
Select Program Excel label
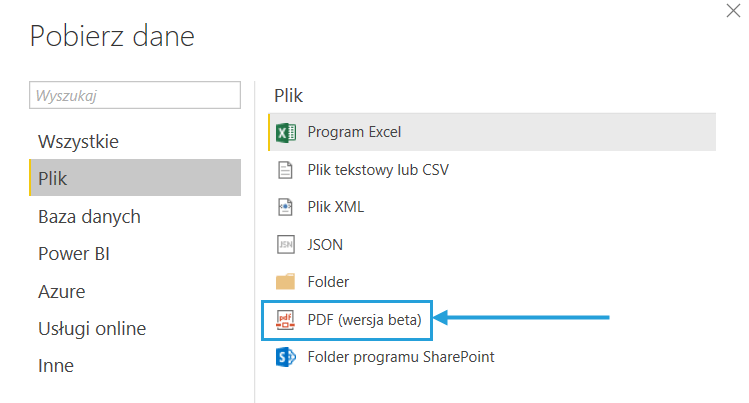coord(354,132)
